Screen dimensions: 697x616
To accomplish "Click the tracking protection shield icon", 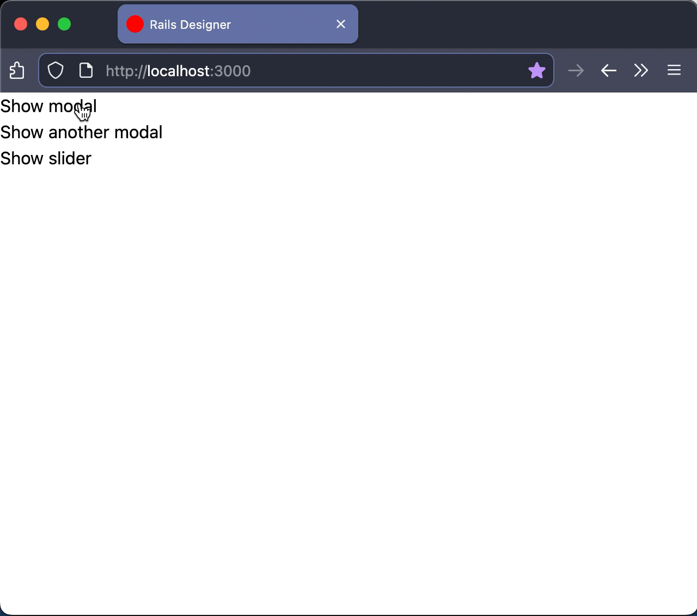I will point(56,71).
